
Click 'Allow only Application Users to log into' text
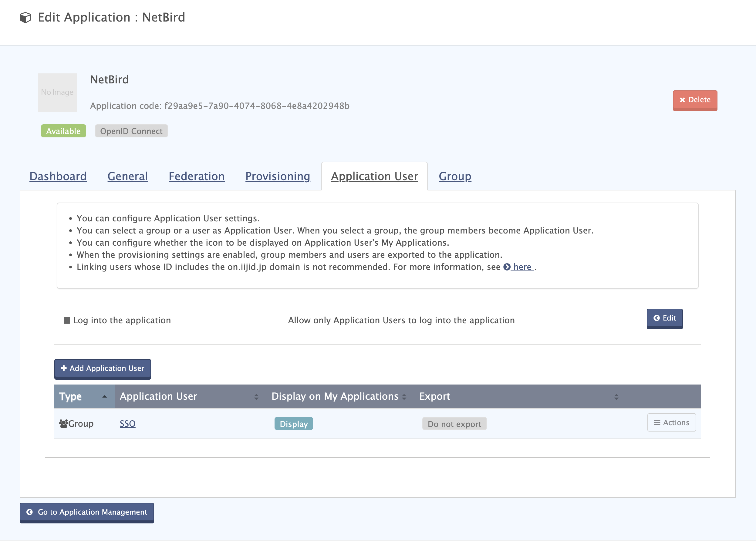tap(401, 320)
